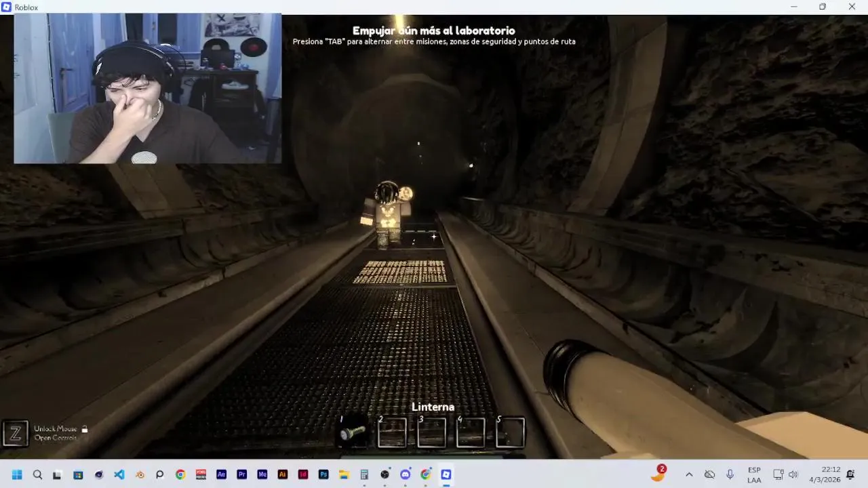Open Task View from taskbar

coord(58,474)
